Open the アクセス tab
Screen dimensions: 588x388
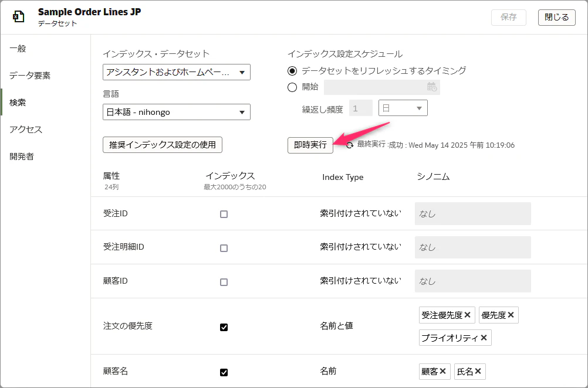click(26, 129)
